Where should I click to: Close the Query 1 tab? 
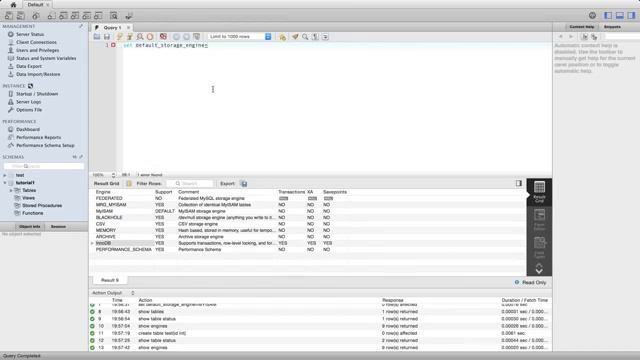pyautogui.click(x=128, y=27)
